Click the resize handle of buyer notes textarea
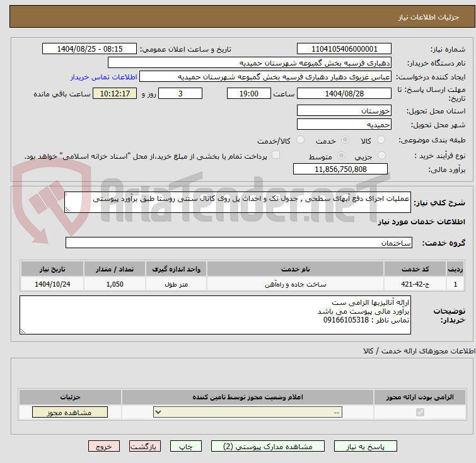Image resolution: width=476 pixels, height=463 pixels. pyautogui.click(x=23, y=331)
